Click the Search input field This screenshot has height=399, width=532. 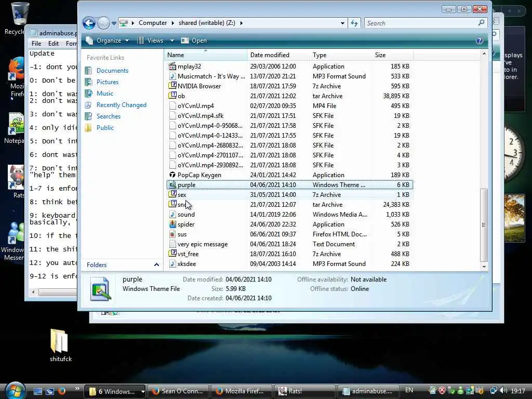pos(421,23)
